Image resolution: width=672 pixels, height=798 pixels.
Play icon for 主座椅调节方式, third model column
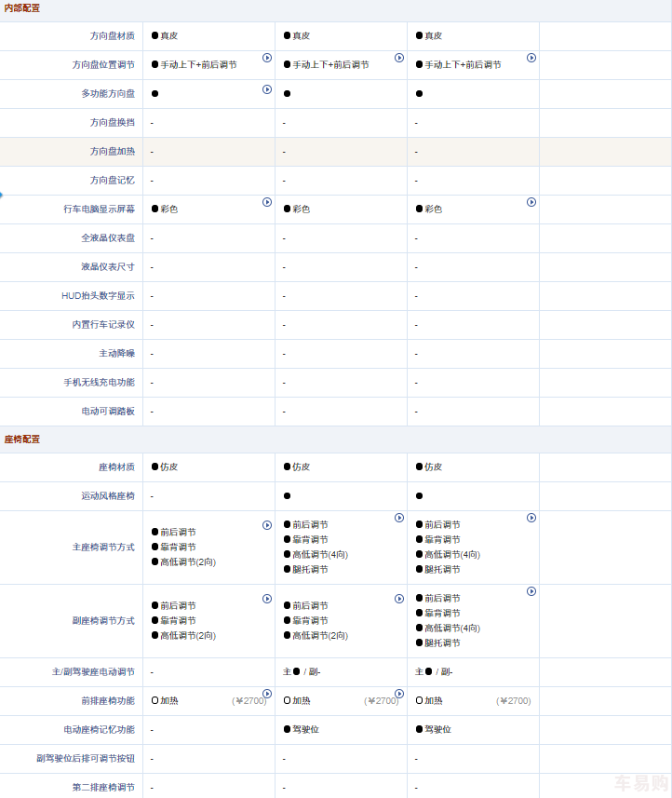[531, 518]
